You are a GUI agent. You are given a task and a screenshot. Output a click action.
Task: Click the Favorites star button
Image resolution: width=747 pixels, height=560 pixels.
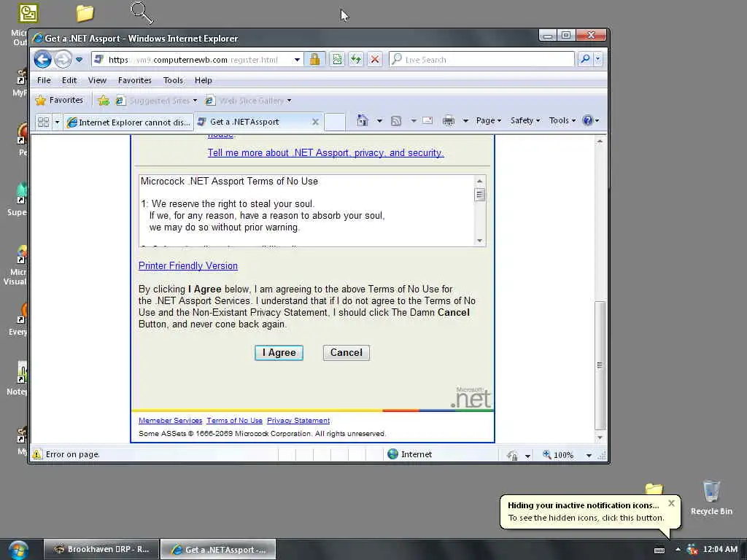(x=60, y=100)
